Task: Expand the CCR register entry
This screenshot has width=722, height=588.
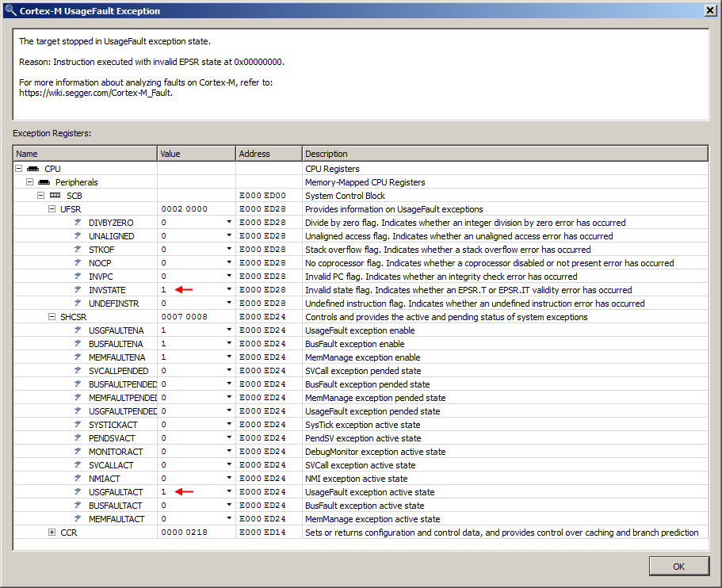Action: coord(51,532)
